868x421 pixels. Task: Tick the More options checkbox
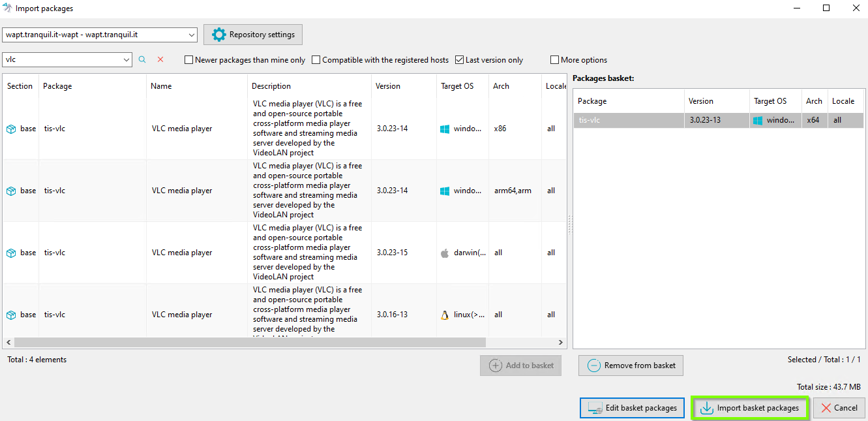point(555,60)
